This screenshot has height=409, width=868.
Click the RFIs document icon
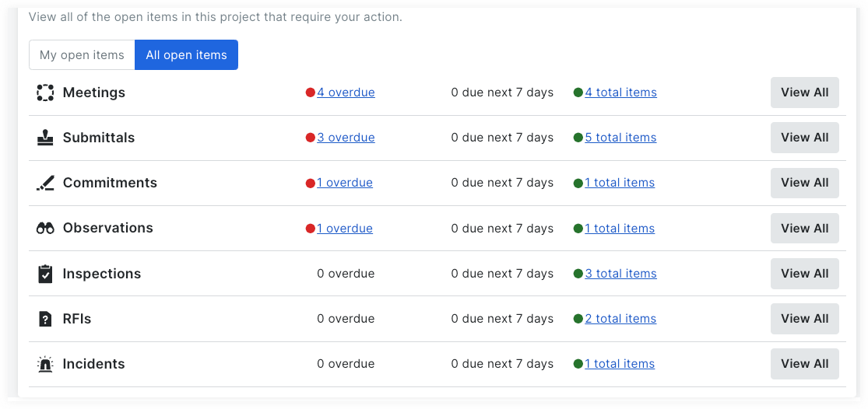coord(45,319)
